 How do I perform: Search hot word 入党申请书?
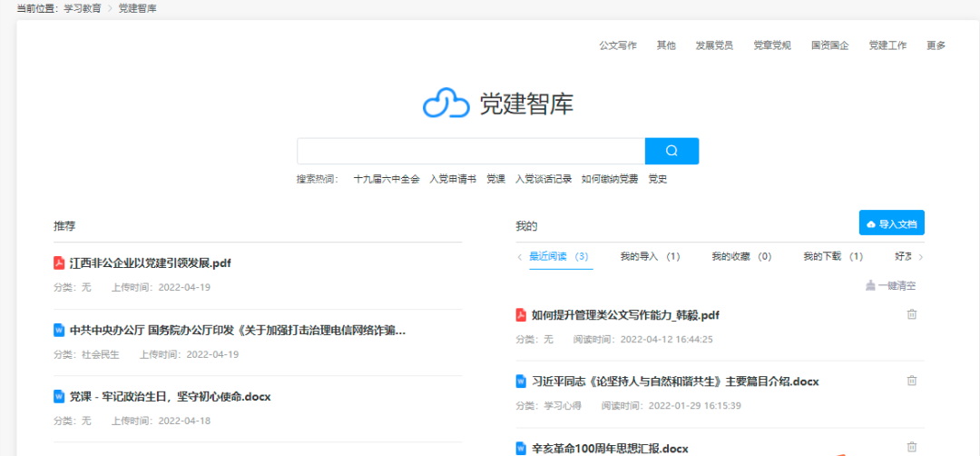tap(453, 179)
